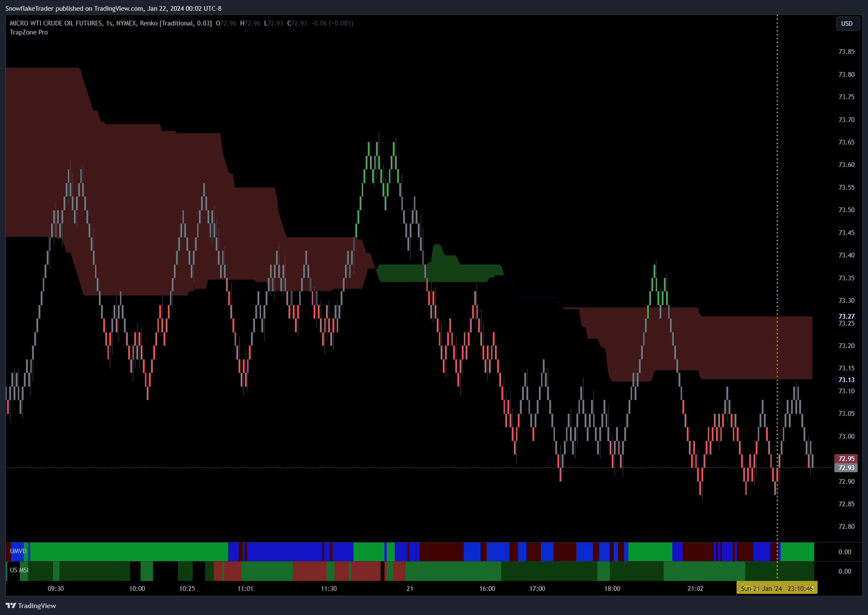Click the 18:00 time axis label

(612, 588)
